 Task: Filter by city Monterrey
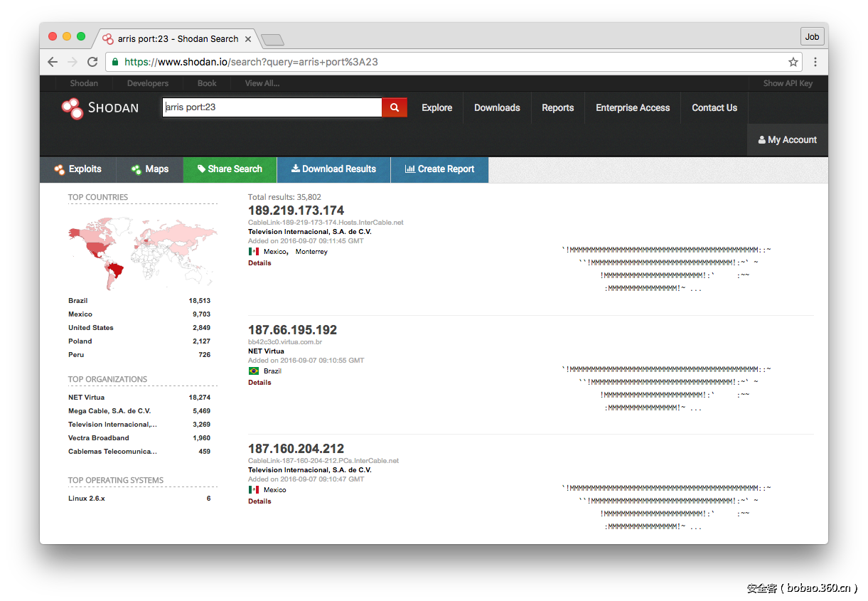311,252
